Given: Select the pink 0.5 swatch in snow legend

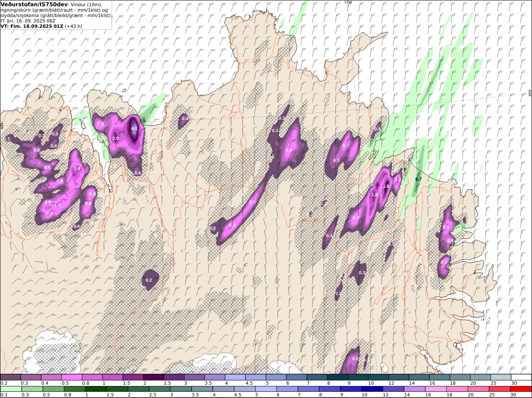Looking at the screenshot, I should pos(71,377).
